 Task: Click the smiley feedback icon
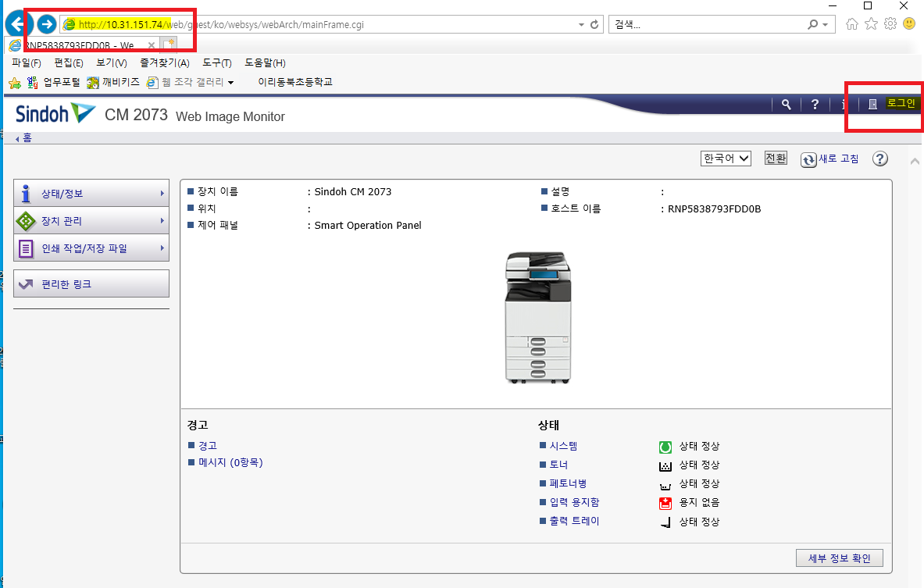pos(909,23)
